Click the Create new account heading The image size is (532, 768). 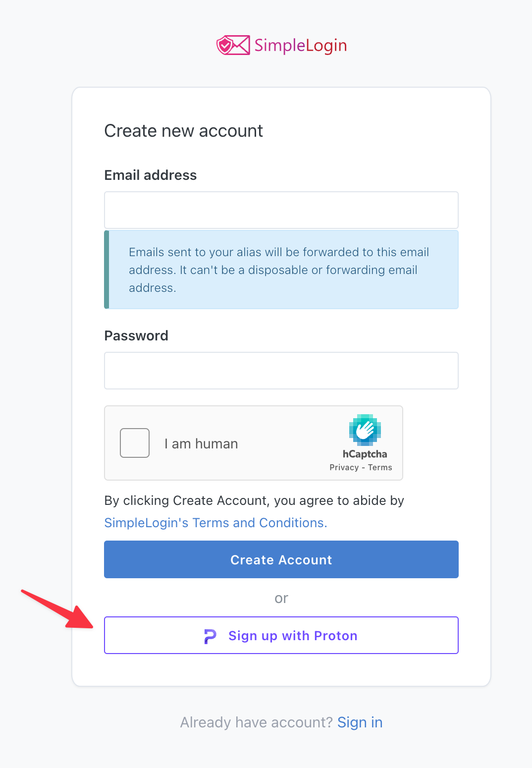[x=183, y=131]
